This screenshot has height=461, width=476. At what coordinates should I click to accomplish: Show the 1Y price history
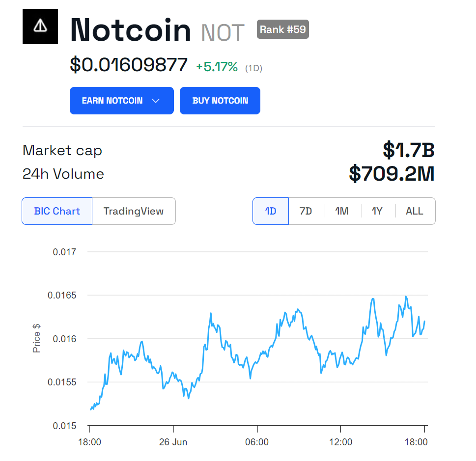[x=377, y=211]
